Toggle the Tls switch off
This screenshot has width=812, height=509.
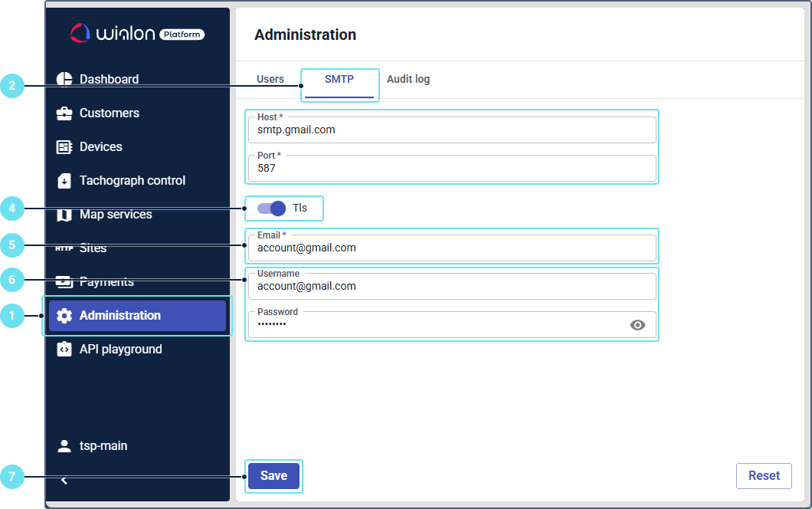click(271, 209)
